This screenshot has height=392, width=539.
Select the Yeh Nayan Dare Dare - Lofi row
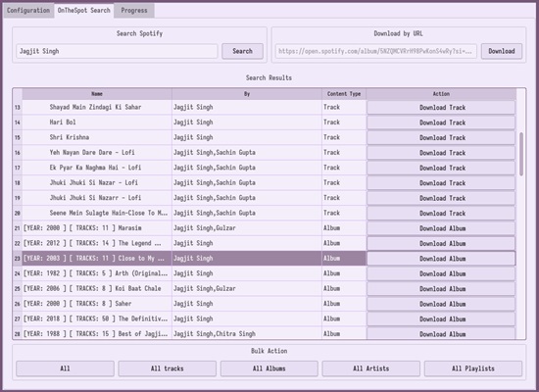click(x=97, y=153)
